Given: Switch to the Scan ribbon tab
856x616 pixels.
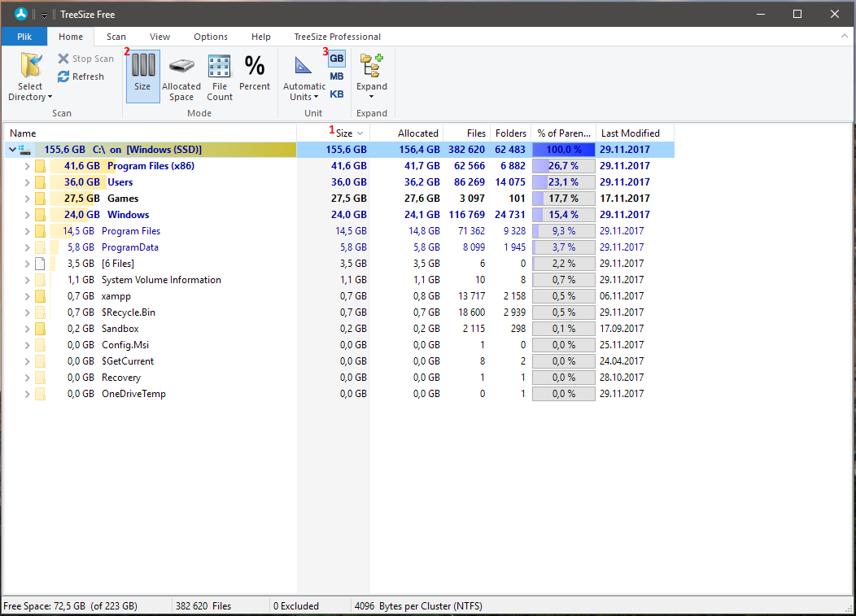Looking at the screenshot, I should [x=116, y=37].
